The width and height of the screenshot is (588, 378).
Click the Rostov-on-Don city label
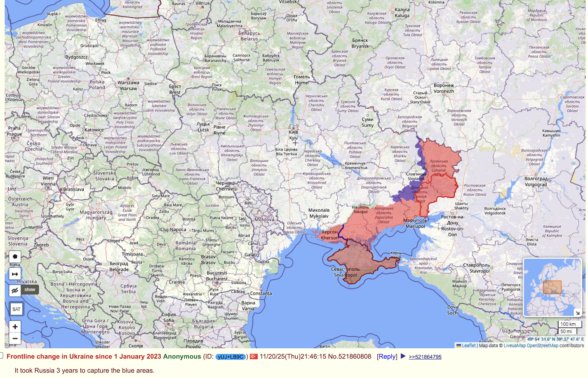[452, 226]
